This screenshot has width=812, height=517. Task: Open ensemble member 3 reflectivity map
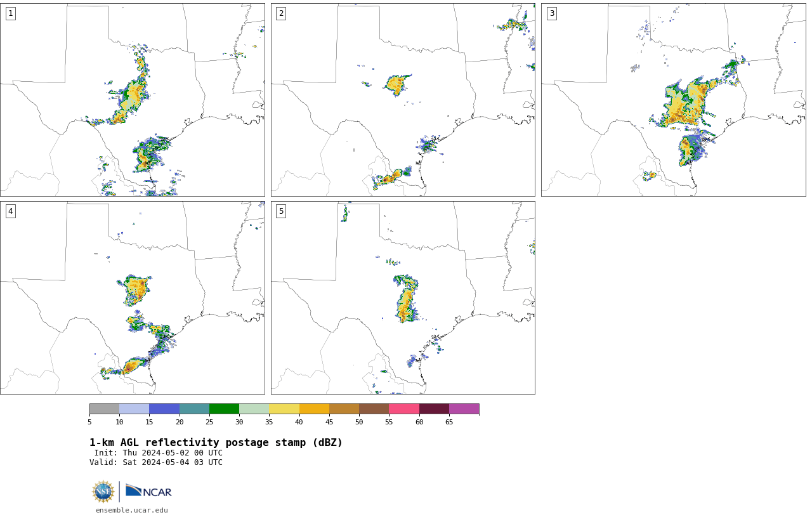(674, 100)
